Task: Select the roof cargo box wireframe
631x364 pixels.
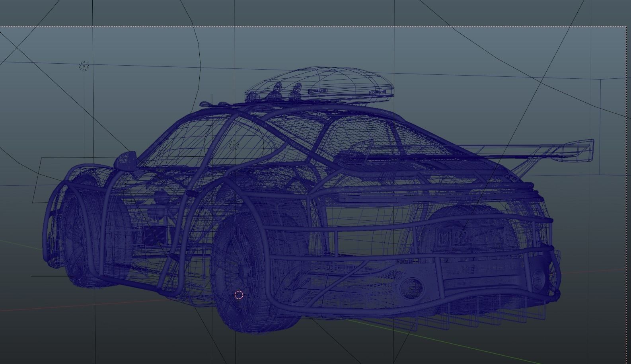Action: [319, 85]
